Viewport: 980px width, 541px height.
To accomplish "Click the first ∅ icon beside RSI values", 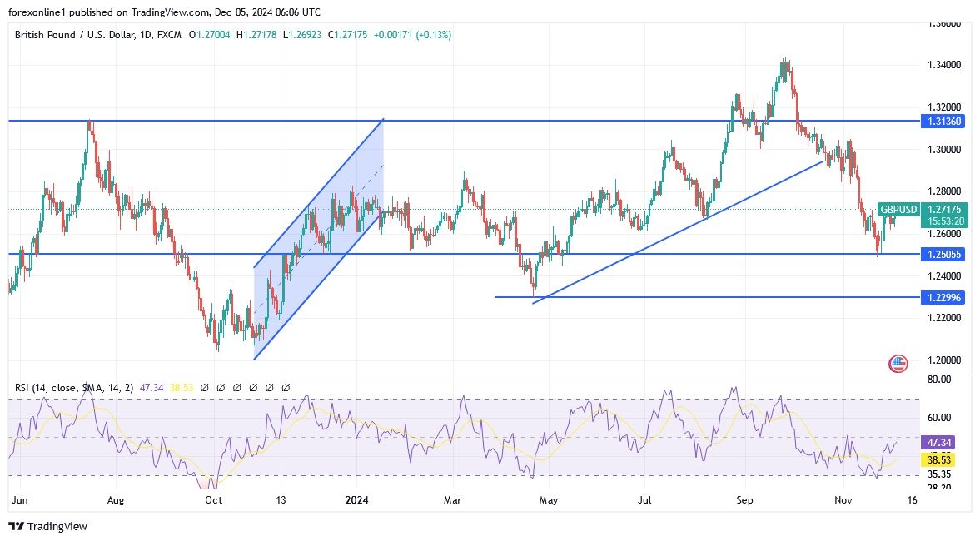I will 205,387.
